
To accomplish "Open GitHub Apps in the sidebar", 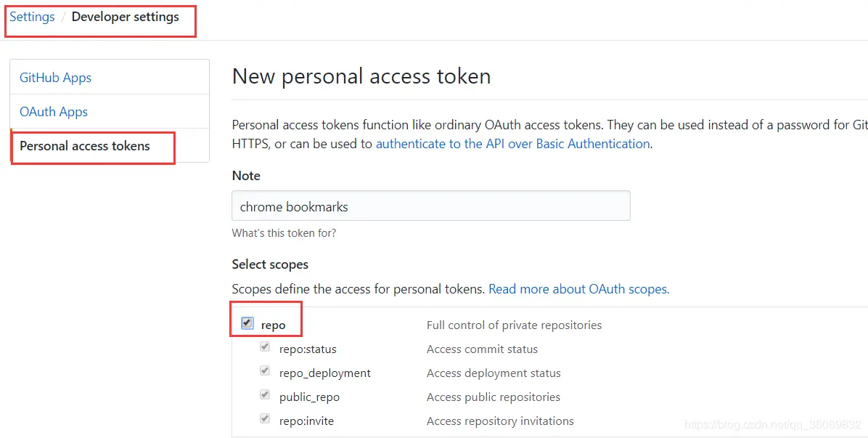I will [55, 78].
